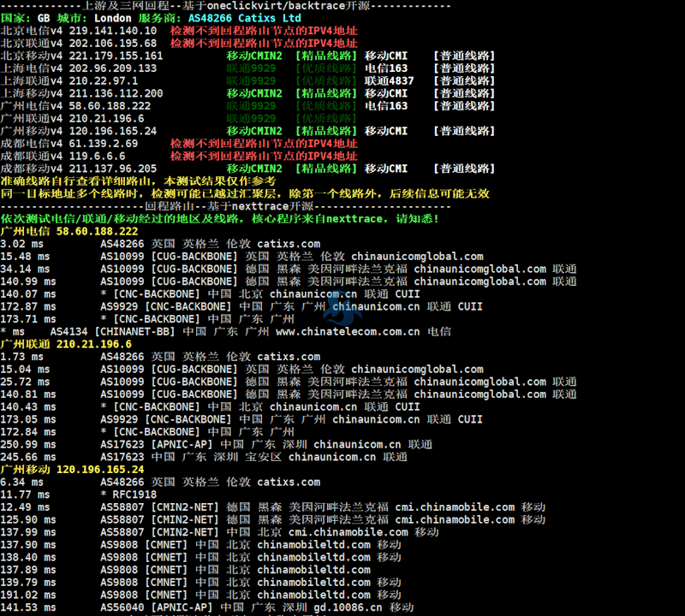Click the yellow 广州电信 58.60.188.222 heading

(x=69, y=231)
